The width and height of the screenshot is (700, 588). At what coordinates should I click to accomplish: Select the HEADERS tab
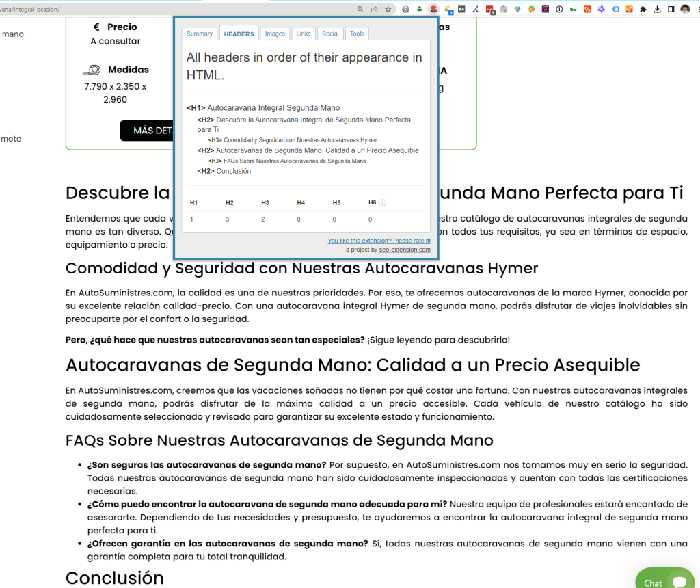pos(239,34)
